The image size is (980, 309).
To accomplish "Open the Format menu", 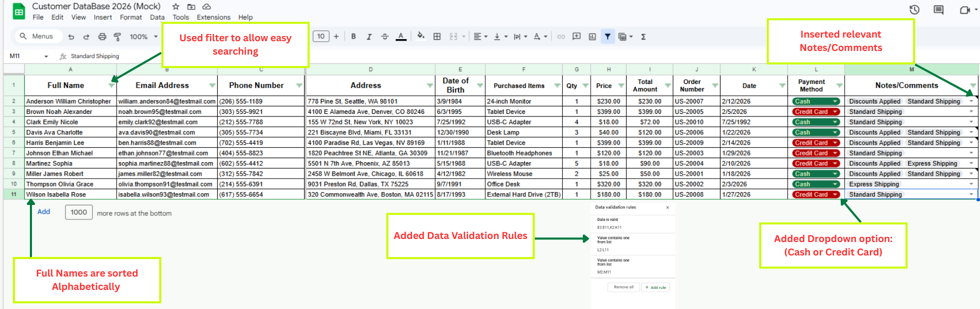I will [131, 17].
